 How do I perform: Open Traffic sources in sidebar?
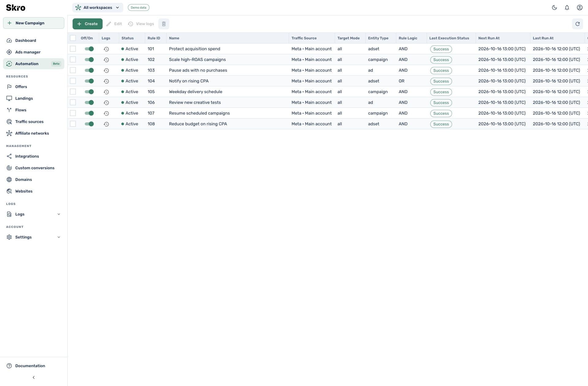click(x=34, y=122)
